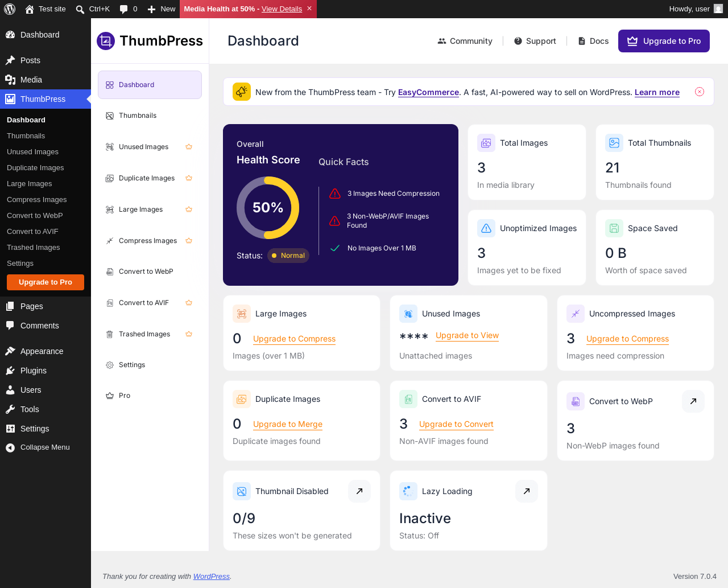Click the Lazy Loading spinner icon
The height and width of the screenshot is (588, 728).
(x=408, y=491)
